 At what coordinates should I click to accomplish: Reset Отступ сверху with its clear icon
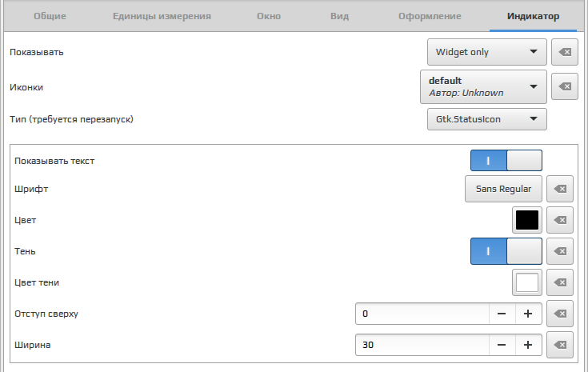click(x=560, y=314)
